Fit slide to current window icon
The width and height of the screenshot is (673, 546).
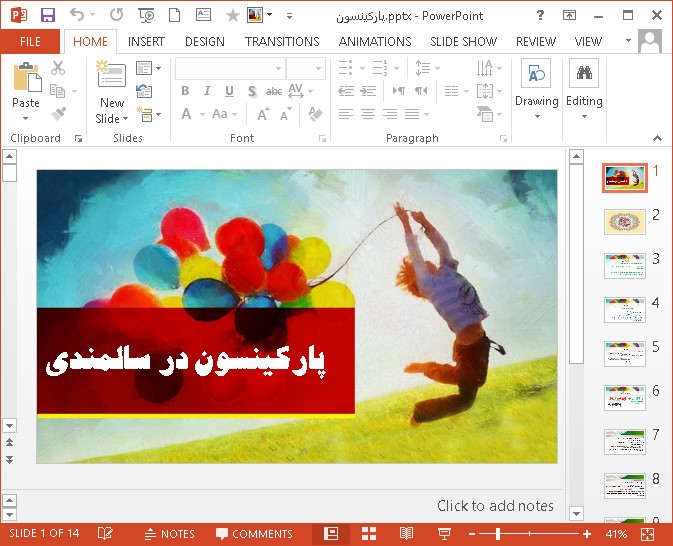pyautogui.click(x=647, y=534)
